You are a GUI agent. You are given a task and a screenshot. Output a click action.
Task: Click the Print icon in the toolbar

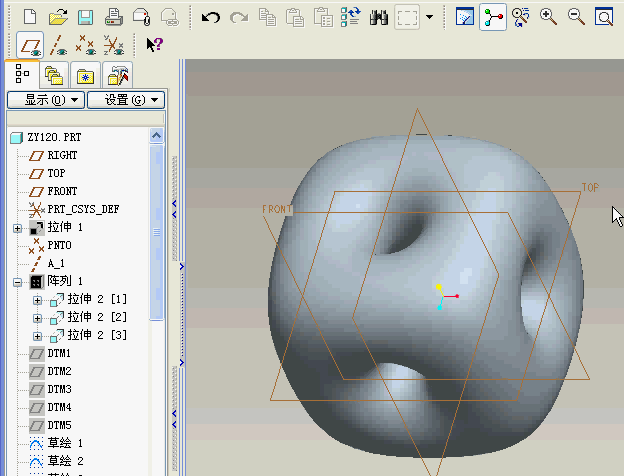(x=114, y=16)
